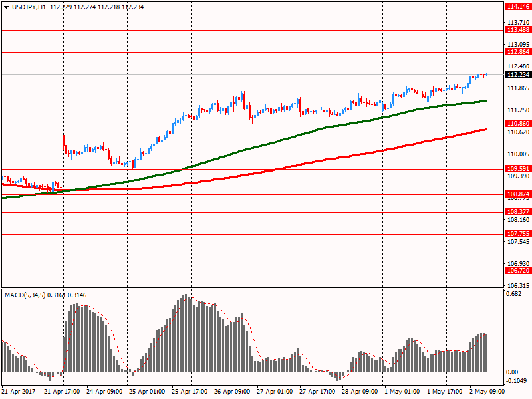Click the 21 Apr 2017 date label
The width and height of the screenshot is (532, 399).
(19, 392)
